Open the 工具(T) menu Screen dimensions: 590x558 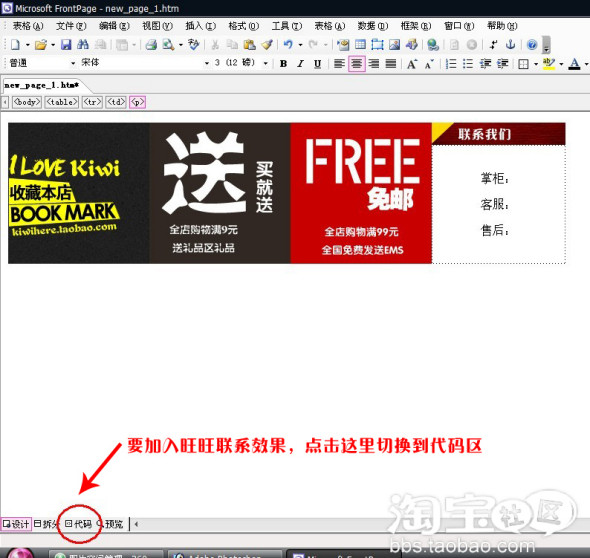click(287, 26)
